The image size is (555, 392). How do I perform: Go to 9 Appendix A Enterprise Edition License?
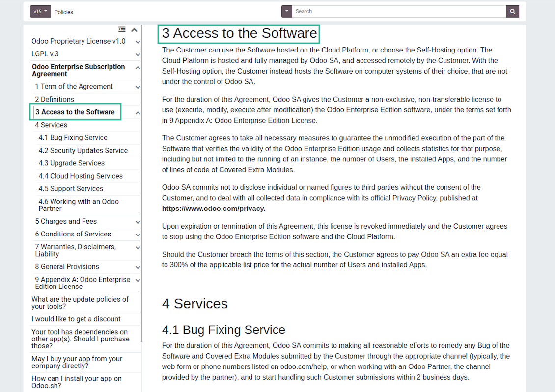click(83, 283)
